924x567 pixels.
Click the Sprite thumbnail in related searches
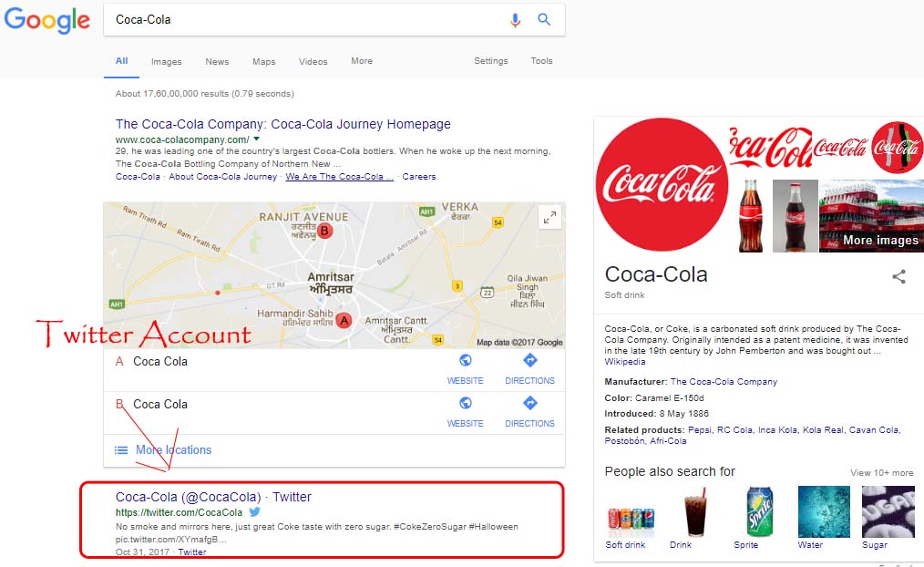pyautogui.click(x=758, y=511)
